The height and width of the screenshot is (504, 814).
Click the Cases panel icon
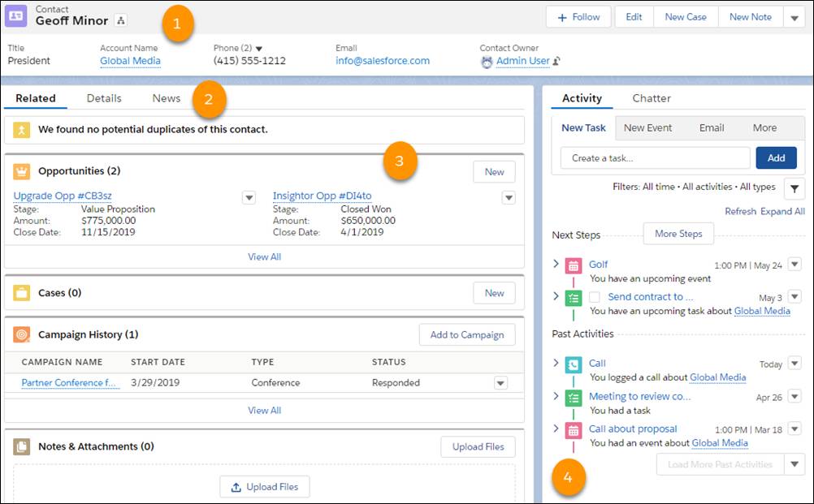tap(22, 293)
